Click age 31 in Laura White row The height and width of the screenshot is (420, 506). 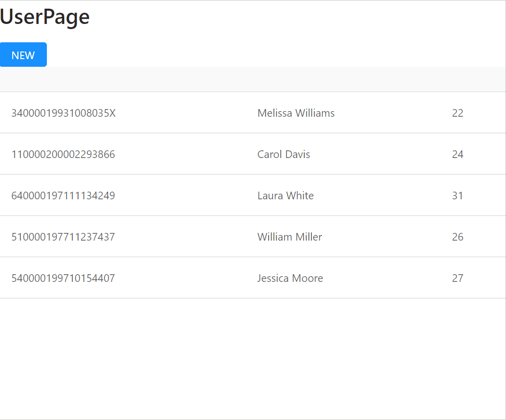458,196
